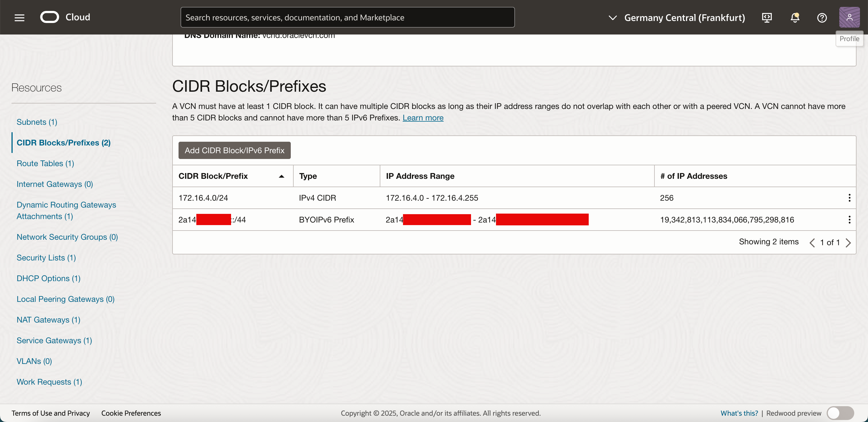Open the hamburger navigation menu
868x422 pixels.
[x=20, y=17]
